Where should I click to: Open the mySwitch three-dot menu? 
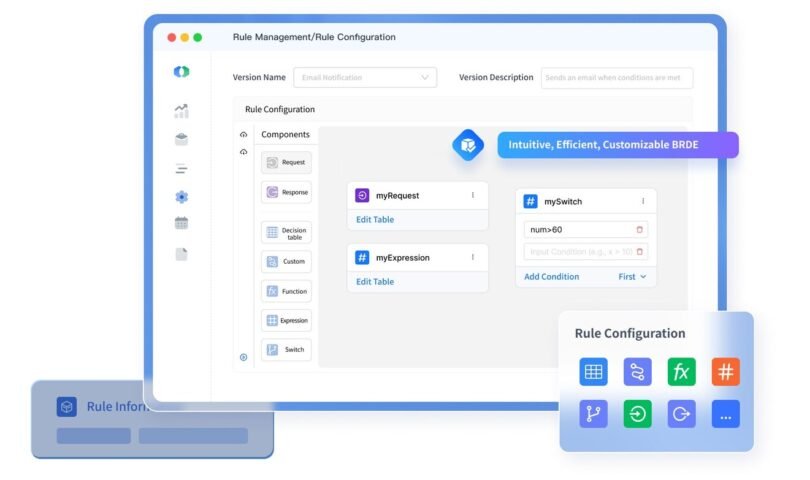[x=641, y=201]
